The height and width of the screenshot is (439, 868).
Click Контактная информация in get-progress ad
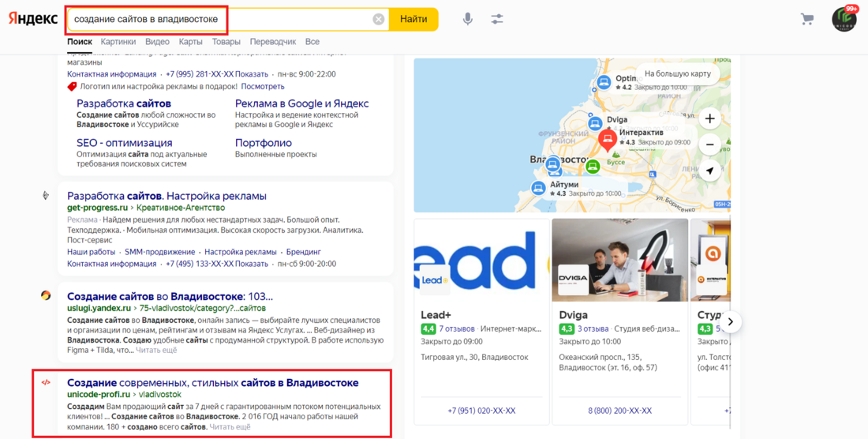pos(112,264)
